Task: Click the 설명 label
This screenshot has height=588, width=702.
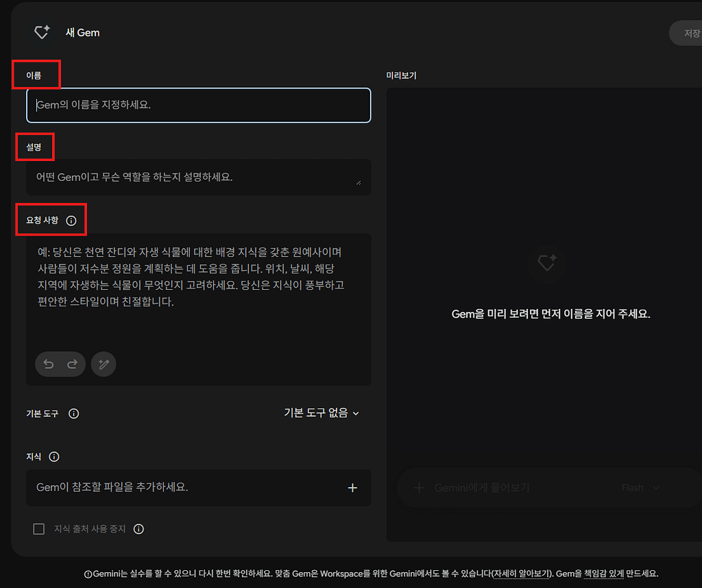Action: pos(34,147)
